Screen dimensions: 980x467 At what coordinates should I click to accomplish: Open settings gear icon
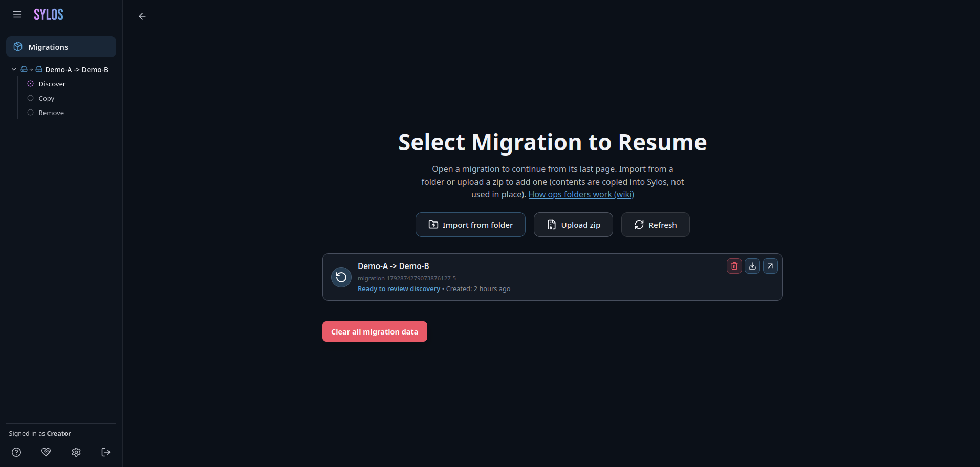click(x=76, y=452)
